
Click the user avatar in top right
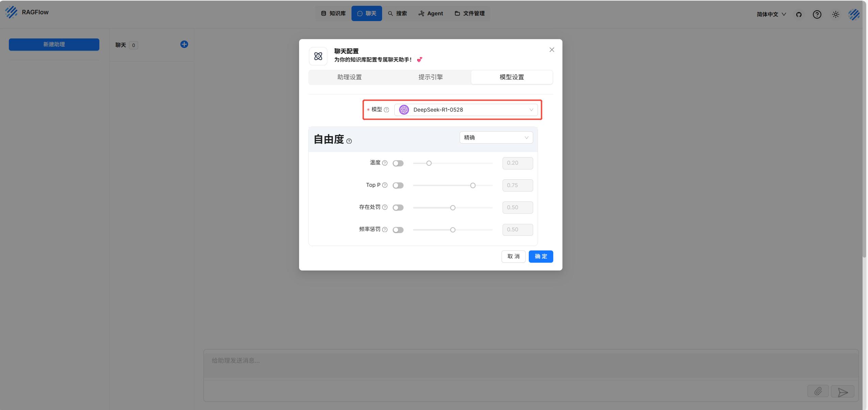pyautogui.click(x=854, y=14)
